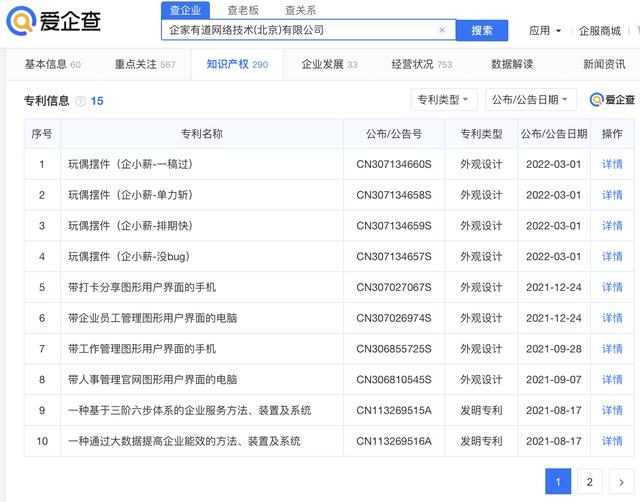This screenshot has height=502, width=640.
Task: Click patent name 玩偶摆件（企小薪-排期快）
Action: point(130,226)
